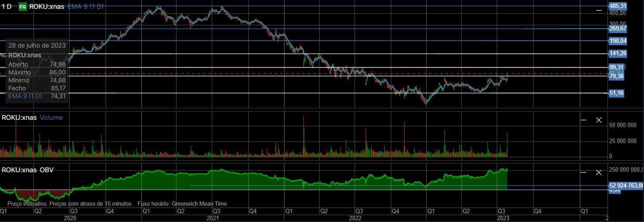Click the Máximo value 86,00
Viewport: 644px width, 222px height.
click(x=58, y=72)
